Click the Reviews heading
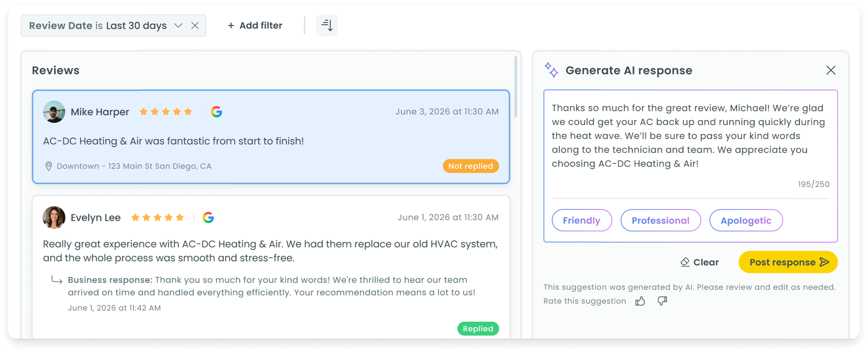 [56, 71]
